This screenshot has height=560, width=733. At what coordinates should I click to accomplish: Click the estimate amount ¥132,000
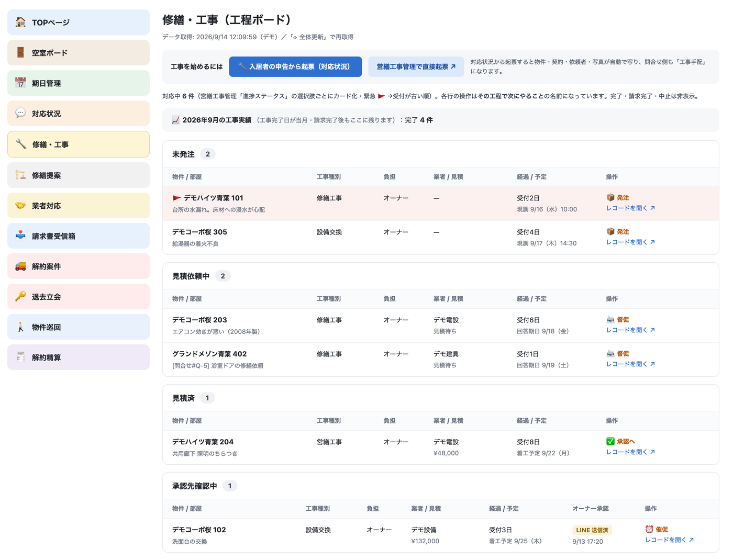click(425, 541)
